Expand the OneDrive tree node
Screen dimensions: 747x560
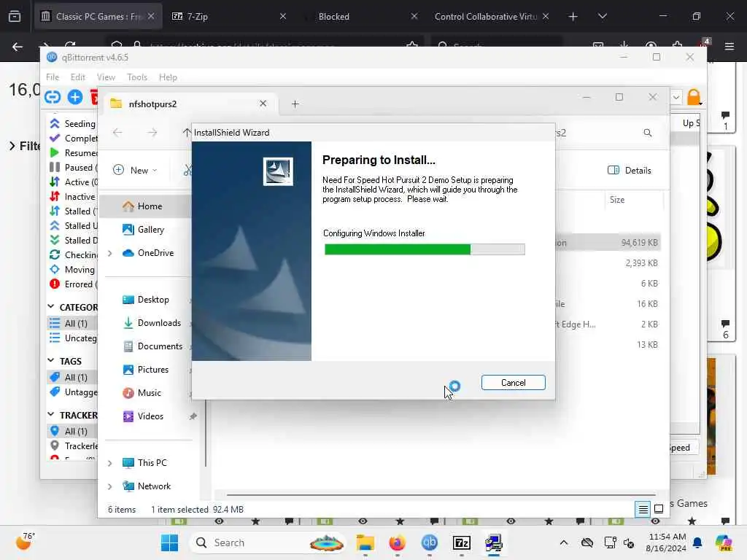110,253
